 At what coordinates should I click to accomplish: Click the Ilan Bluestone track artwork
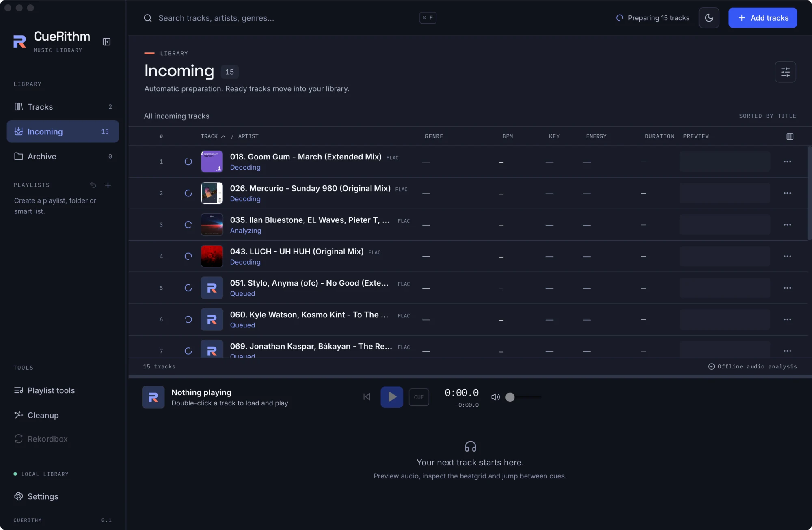click(x=212, y=225)
